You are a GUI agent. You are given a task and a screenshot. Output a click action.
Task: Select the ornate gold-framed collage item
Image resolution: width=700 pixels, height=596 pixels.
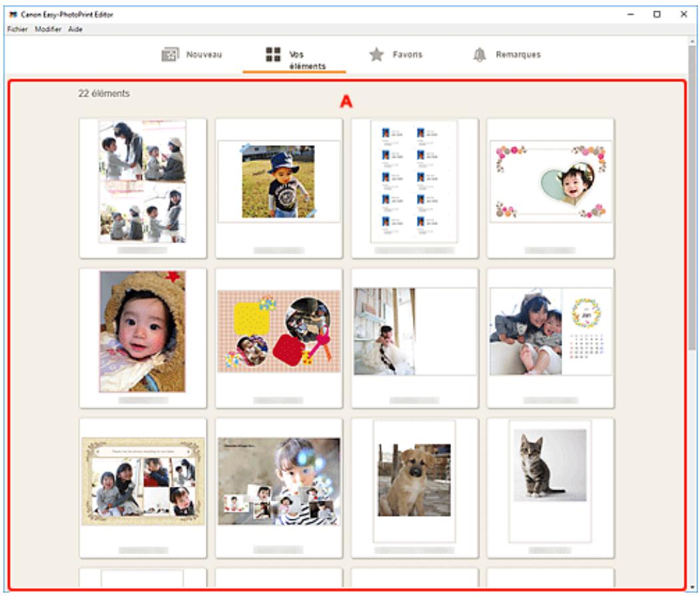click(143, 488)
